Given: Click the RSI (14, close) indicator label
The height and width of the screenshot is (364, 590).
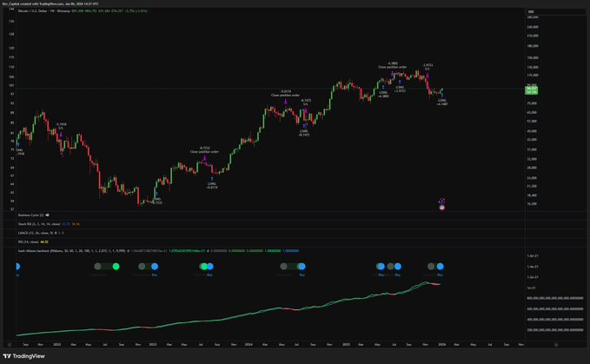Looking at the screenshot, I should [x=26, y=240].
